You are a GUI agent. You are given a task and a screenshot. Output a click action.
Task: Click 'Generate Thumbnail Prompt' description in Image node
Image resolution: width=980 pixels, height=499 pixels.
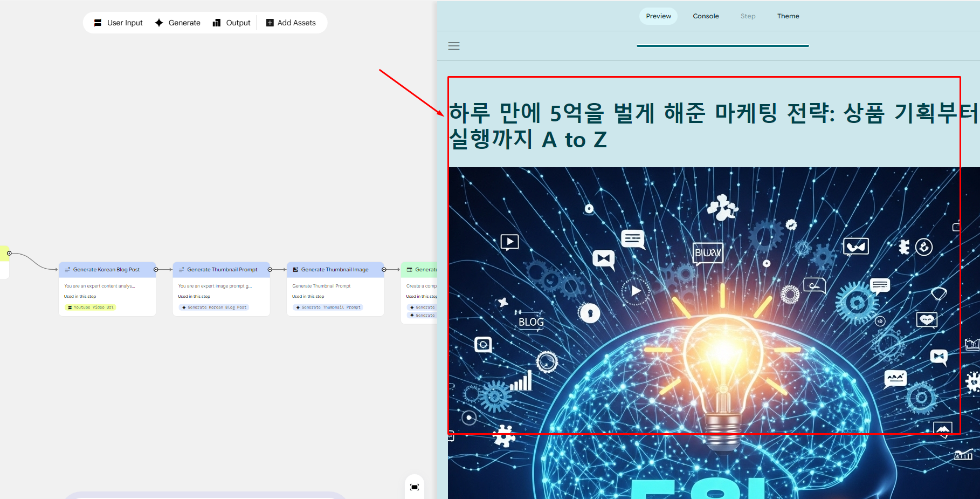click(x=321, y=286)
